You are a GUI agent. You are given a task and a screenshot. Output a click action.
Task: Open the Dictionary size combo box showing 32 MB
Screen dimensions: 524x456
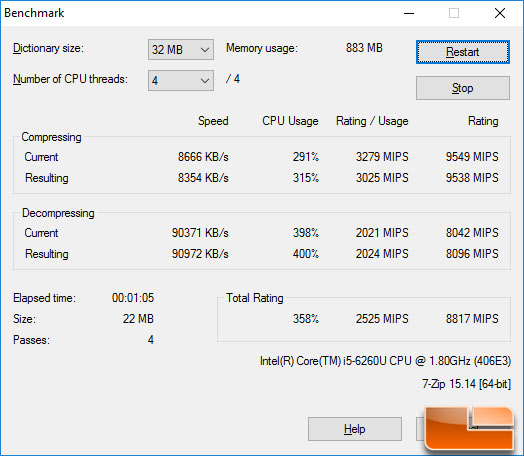point(181,49)
